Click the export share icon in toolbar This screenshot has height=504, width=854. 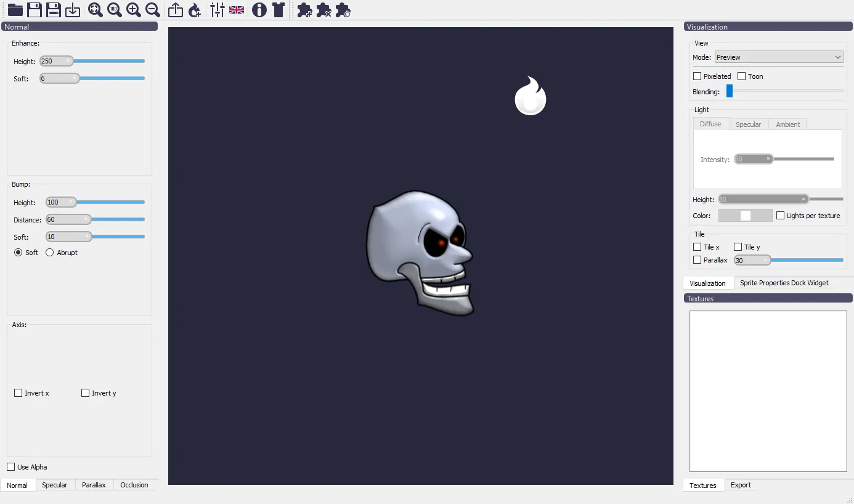point(176,10)
